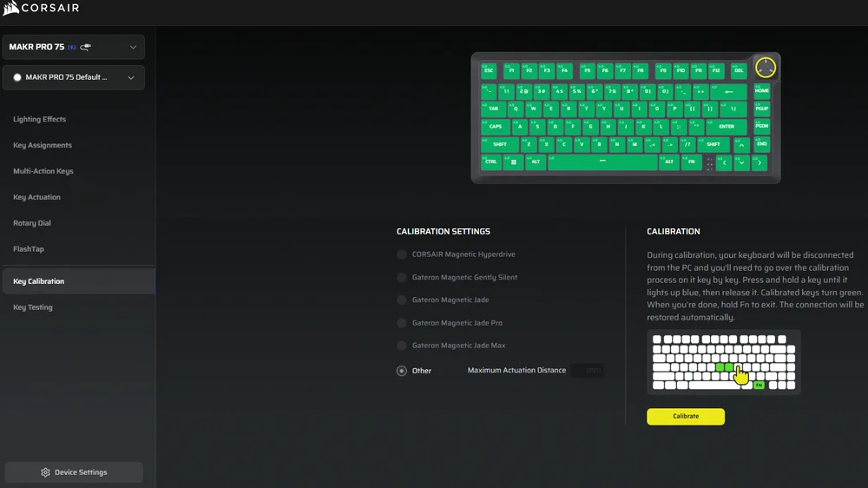Select the ESC key on the keyboard image

(488, 70)
